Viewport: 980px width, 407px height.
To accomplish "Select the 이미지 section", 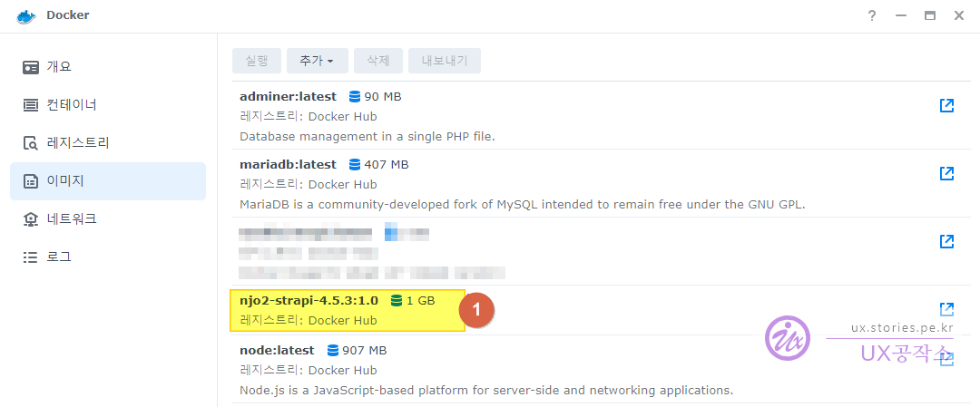I will click(x=107, y=181).
